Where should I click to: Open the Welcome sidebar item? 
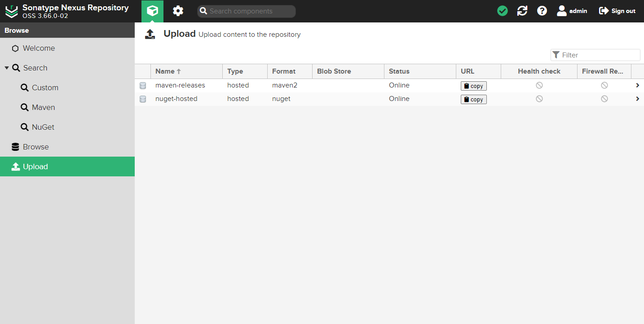pyautogui.click(x=39, y=48)
